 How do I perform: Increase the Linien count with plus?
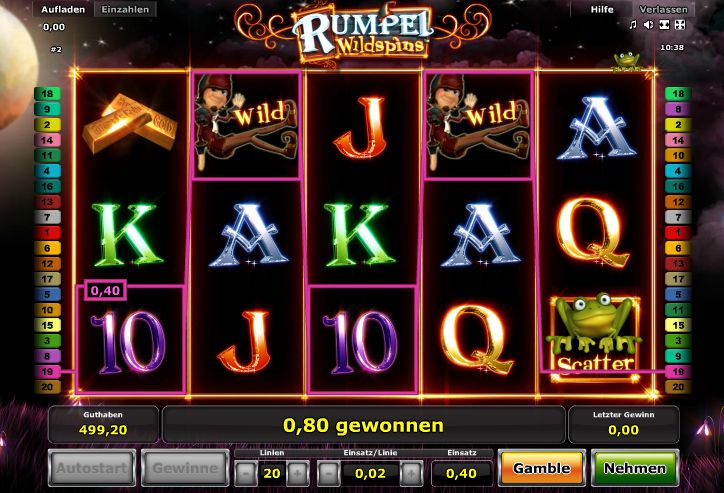(298, 473)
